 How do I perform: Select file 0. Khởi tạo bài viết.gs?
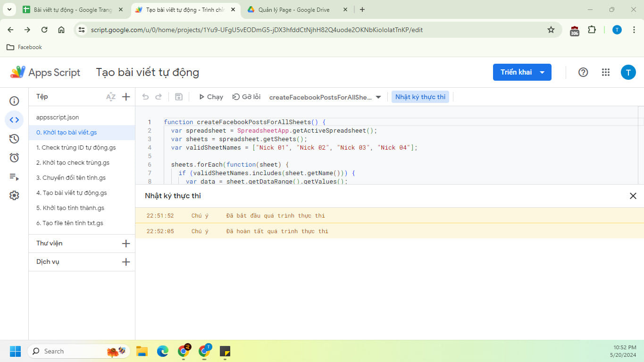click(82, 132)
